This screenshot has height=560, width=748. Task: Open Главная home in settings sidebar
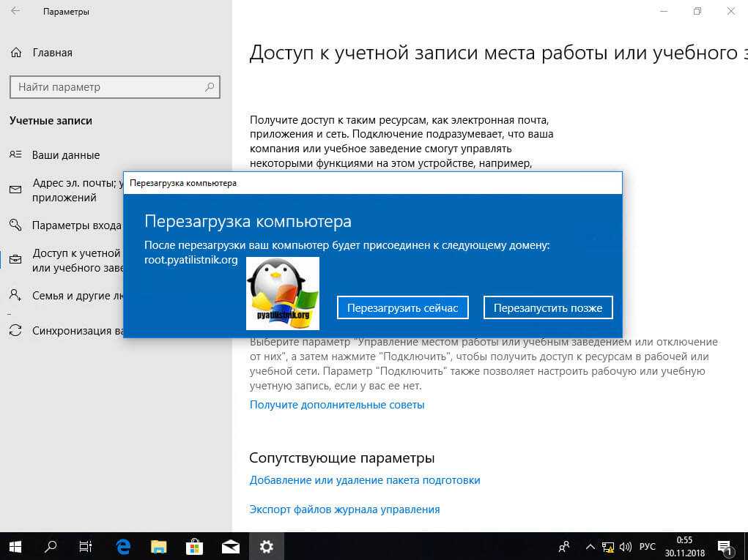pyautogui.click(x=51, y=53)
